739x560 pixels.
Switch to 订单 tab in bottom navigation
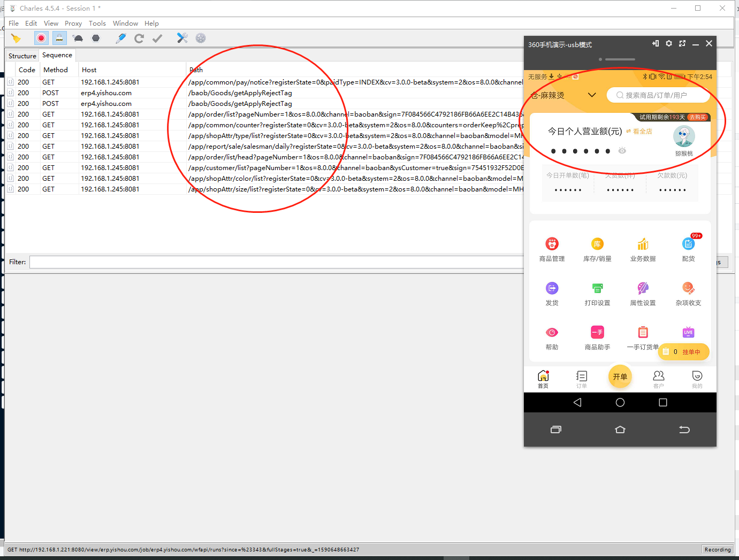coord(582,379)
